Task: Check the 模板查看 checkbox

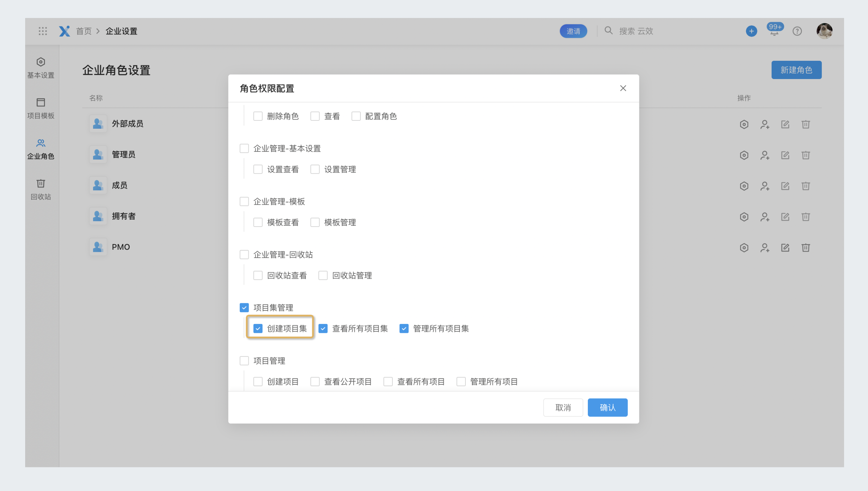Action: [x=258, y=222]
